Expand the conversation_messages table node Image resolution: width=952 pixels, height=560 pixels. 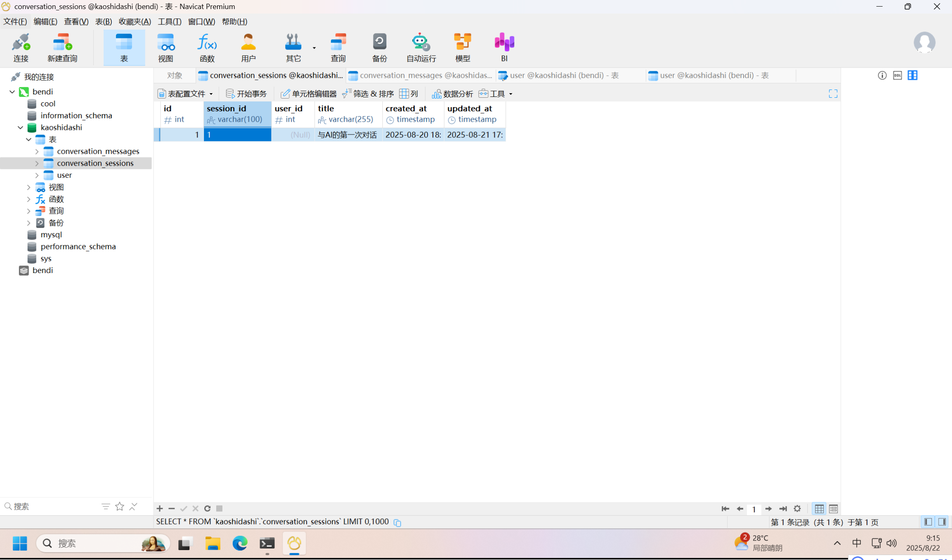(37, 152)
